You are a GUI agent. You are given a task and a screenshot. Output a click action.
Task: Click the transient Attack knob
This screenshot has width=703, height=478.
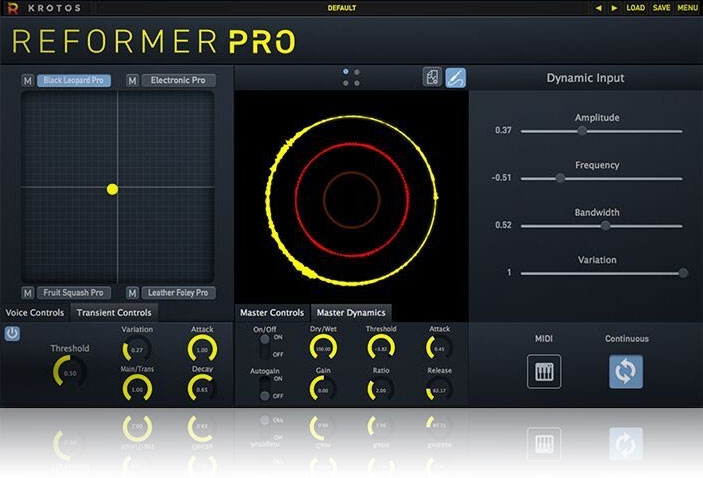point(202,349)
